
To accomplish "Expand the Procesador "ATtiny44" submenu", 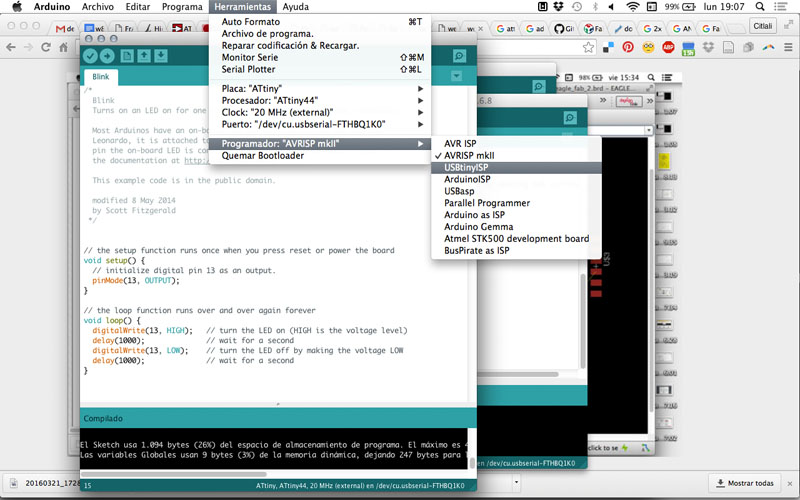I will [320, 101].
